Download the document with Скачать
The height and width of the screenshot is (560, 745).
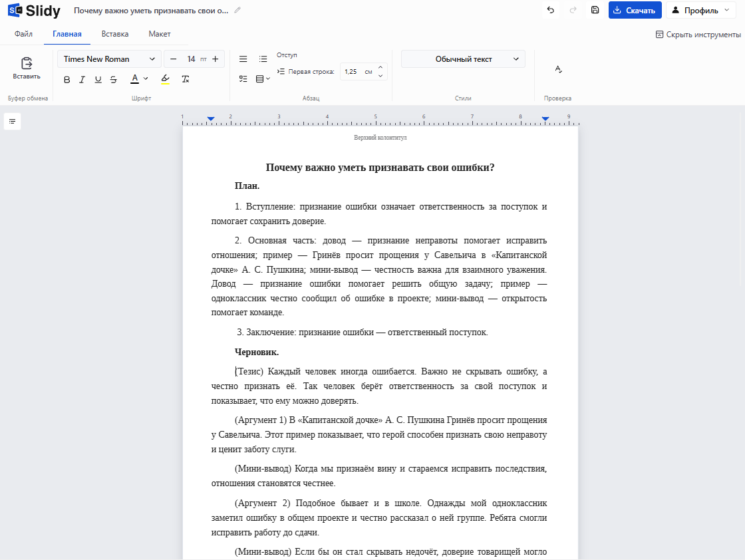coord(635,11)
